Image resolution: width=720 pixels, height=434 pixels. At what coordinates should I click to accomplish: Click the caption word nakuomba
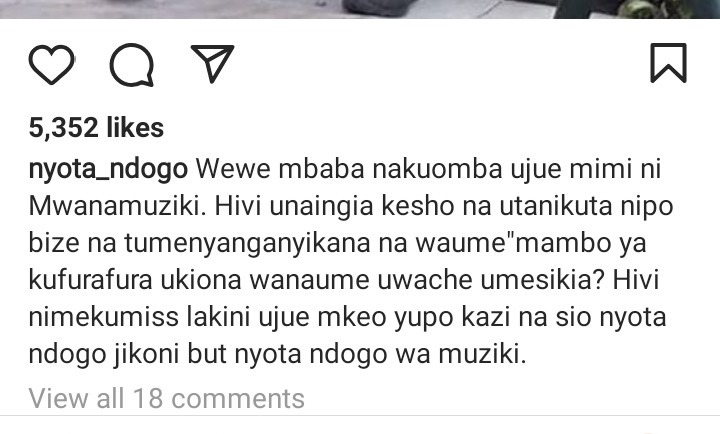(437, 169)
